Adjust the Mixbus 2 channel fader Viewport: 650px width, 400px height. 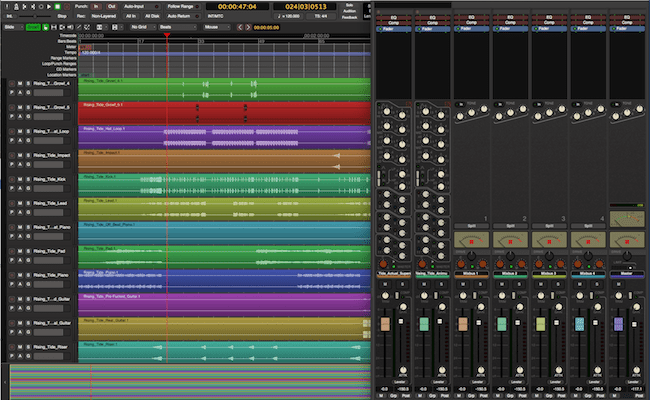pos(502,325)
